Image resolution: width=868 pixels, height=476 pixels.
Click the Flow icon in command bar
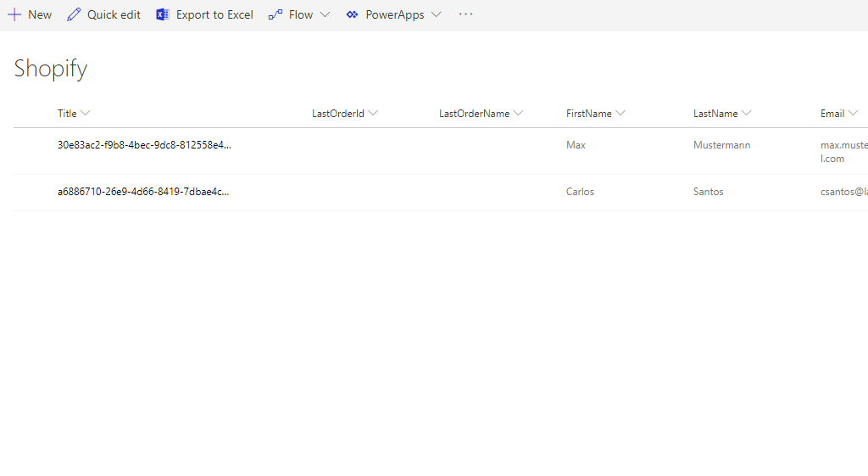coord(275,14)
